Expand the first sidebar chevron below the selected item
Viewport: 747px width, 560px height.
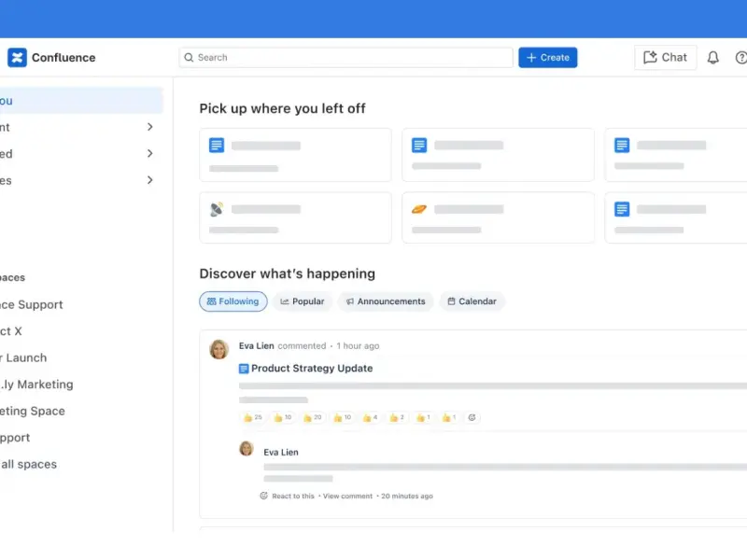(150, 127)
